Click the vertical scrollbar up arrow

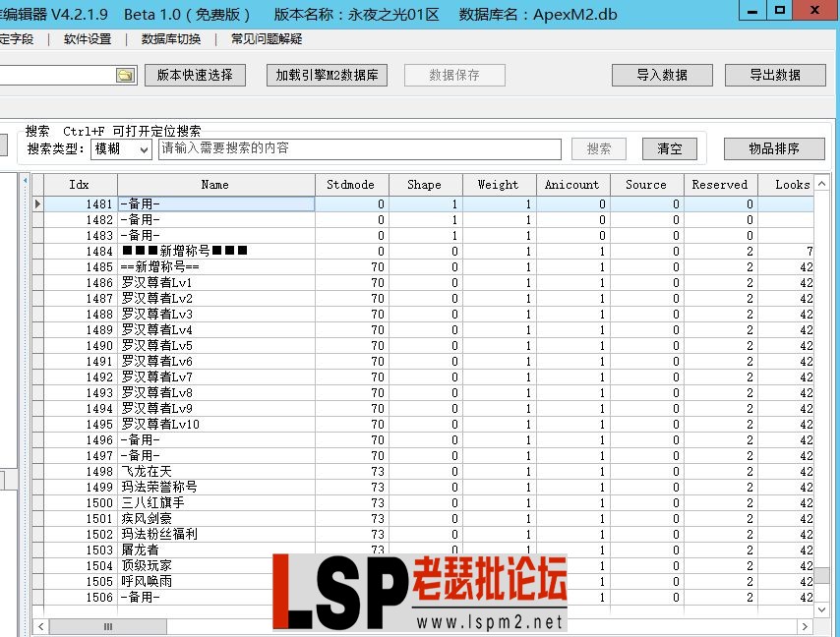(x=822, y=184)
